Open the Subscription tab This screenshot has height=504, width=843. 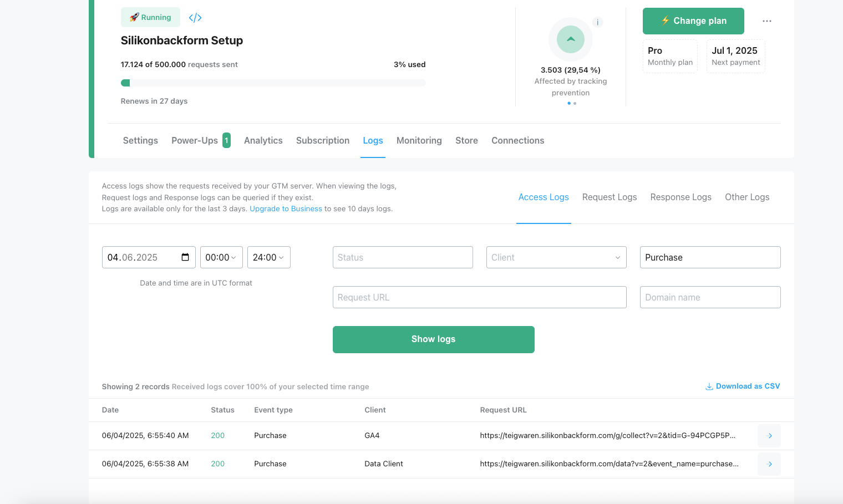(x=323, y=141)
